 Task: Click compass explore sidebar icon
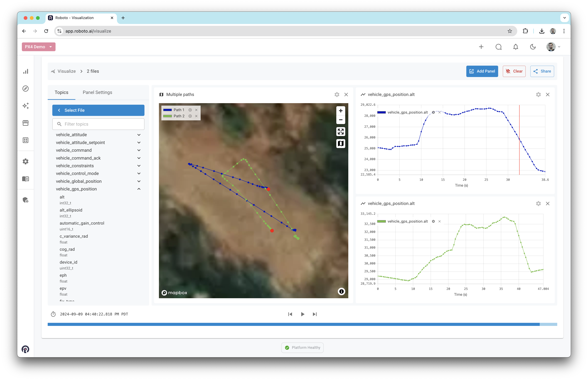click(x=26, y=89)
